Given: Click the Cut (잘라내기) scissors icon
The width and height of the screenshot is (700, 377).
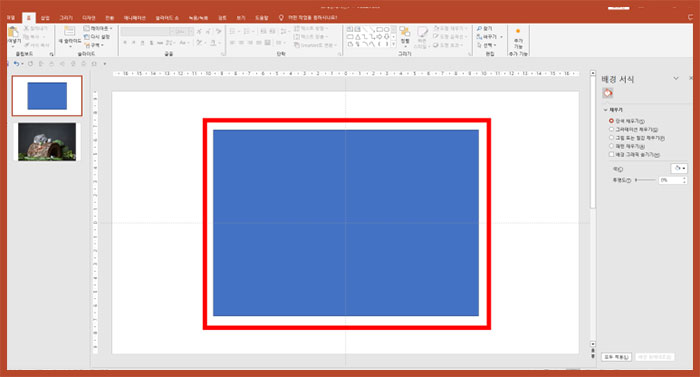Looking at the screenshot, I should coord(26,29).
